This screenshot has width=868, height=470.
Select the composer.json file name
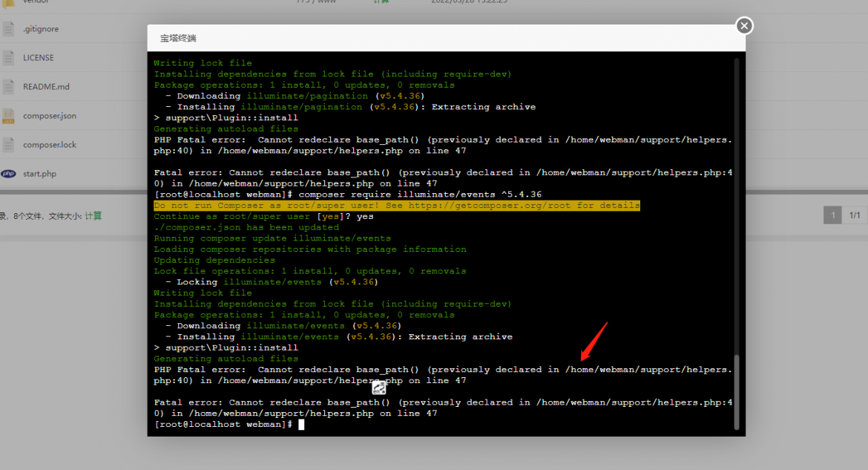click(x=49, y=116)
